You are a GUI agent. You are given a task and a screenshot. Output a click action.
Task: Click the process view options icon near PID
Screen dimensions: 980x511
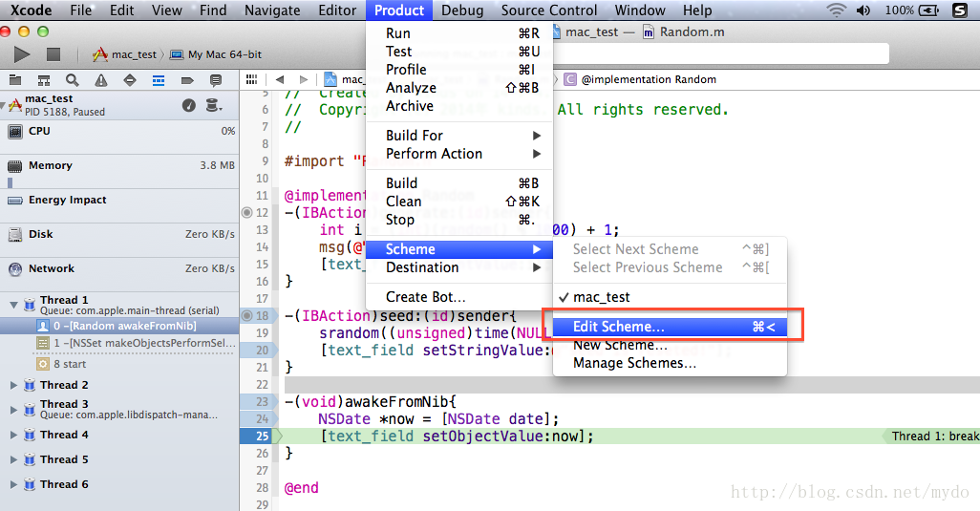213,106
